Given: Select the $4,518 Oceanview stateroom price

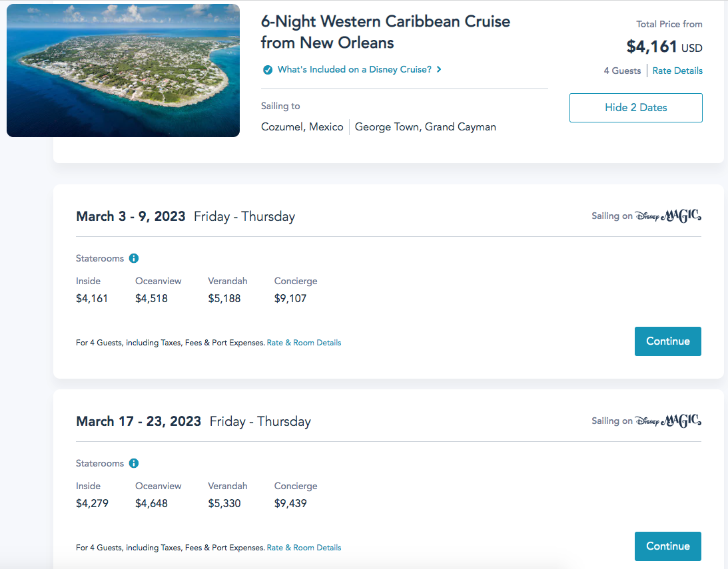Looking at the screenshot, I should click(x=151, y=298).
